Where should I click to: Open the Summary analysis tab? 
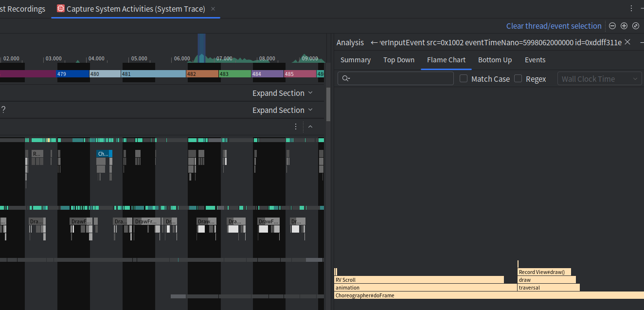(356, 60)
